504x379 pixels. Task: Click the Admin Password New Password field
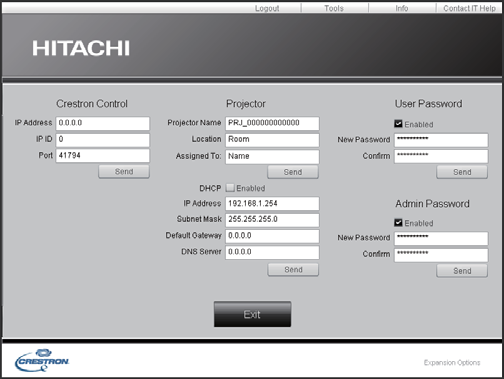pyautogui.click(x=441, y=238)
